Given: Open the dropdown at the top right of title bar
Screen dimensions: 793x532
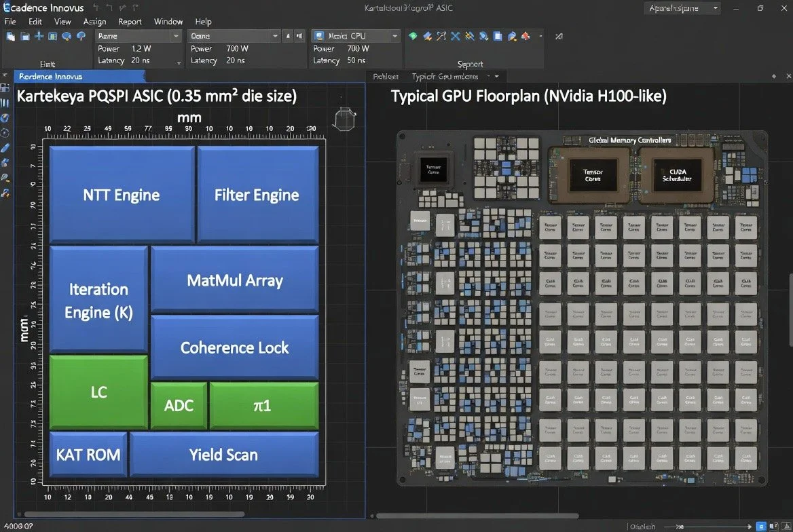Looking at the screenshot, I should [682, 8].
